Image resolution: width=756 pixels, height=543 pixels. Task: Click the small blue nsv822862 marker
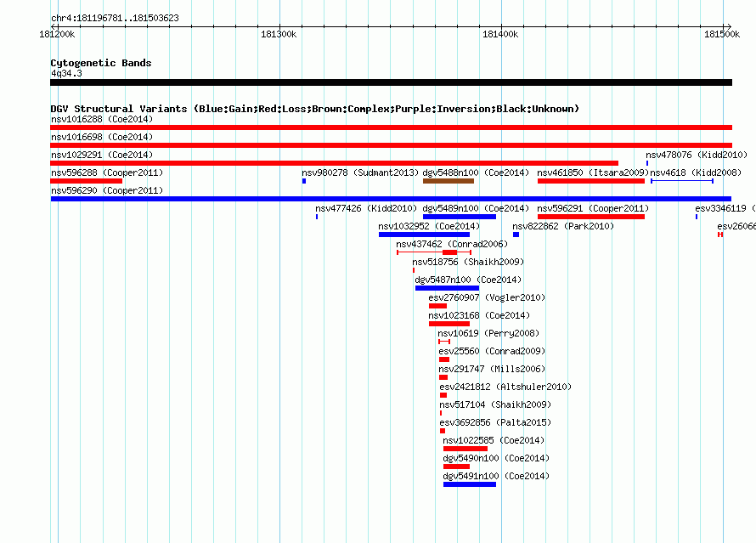click(516, 235)
